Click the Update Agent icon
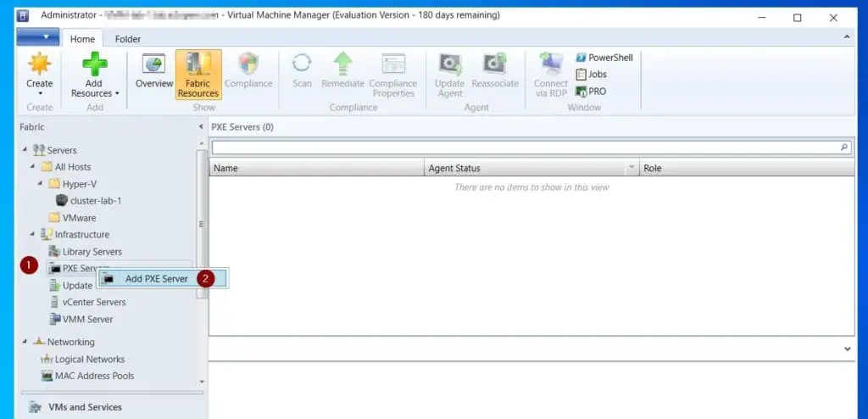This screenshot has height=419, width=868. 449,64
